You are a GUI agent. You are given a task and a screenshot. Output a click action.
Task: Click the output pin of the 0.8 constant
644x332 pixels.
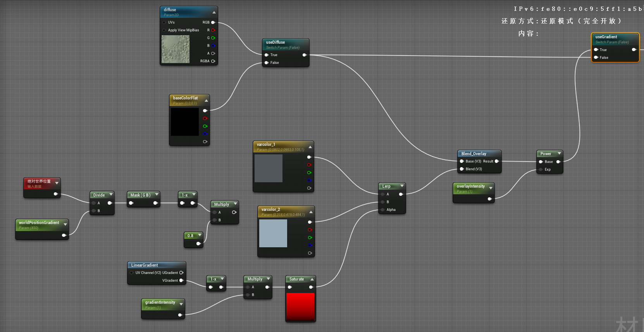pyautogui.click(x=198, y=243)
